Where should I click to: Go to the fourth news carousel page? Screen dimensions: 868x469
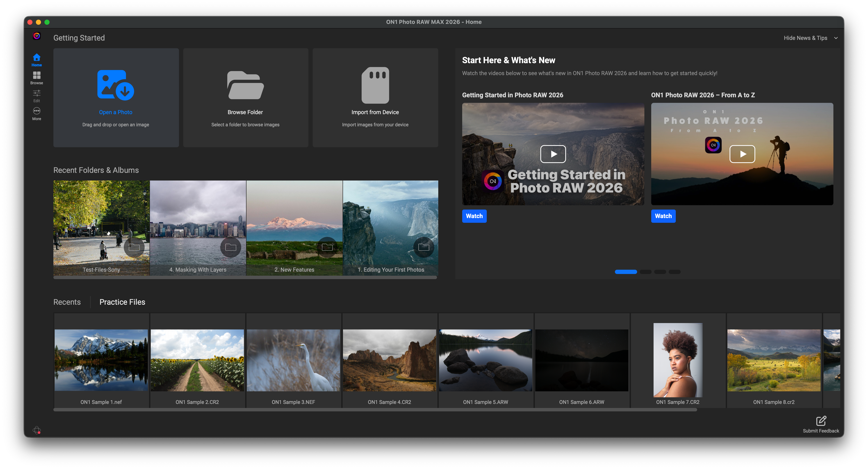(674, 272)
